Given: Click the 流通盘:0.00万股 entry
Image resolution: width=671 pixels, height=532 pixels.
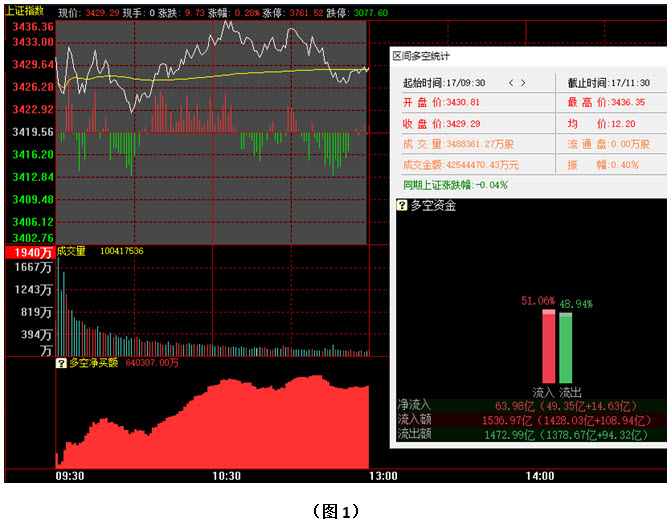Looking at the screenshot, I should [609, 144].
